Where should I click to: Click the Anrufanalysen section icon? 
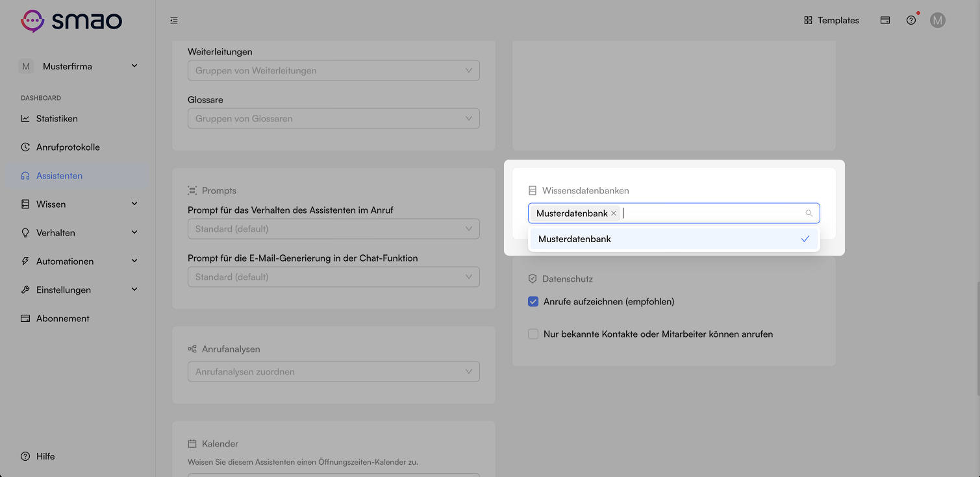tap(192, 349)
